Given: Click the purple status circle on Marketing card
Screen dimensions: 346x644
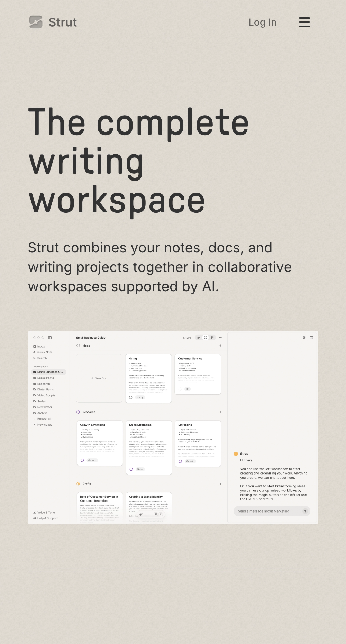Looking at the screenshot, I should pos(180,461).
